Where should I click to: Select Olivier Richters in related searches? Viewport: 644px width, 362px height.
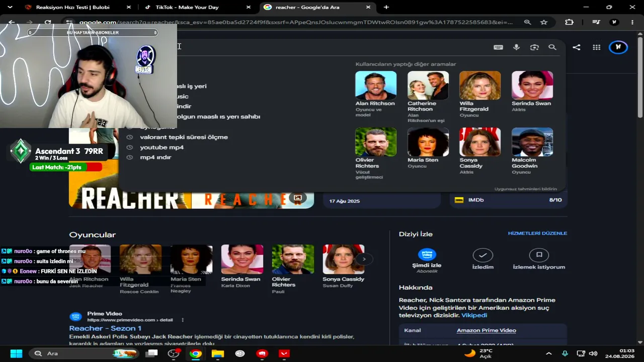pos(375,153)
